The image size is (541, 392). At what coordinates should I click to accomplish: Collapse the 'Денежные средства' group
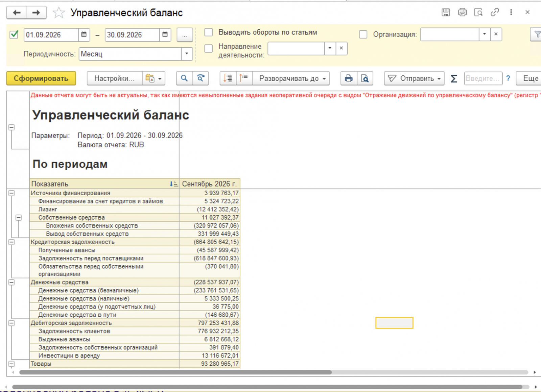pyautogui.click(x=11, y=283)
